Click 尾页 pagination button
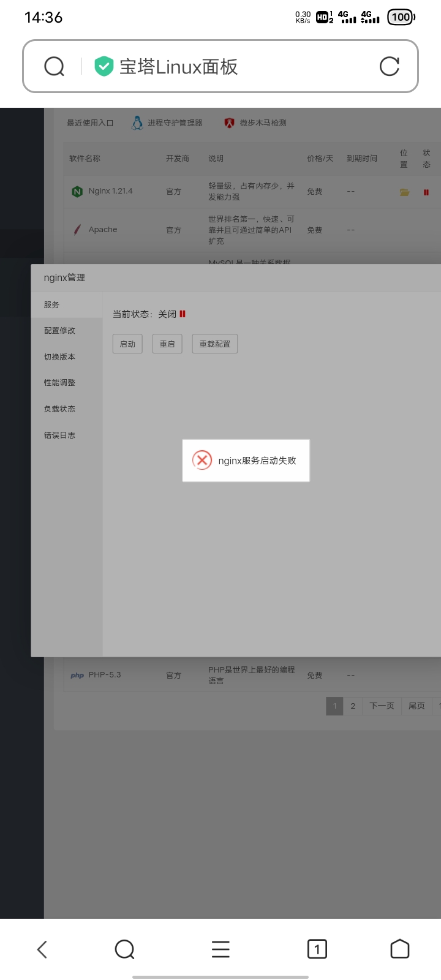The image size is (441, 980). tap(417, 706)
